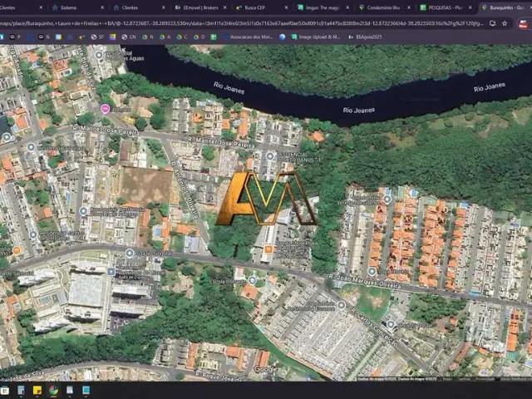Open the $$Aguas2025 bookmark
This screenshot has height=399, width=532.
365,37
